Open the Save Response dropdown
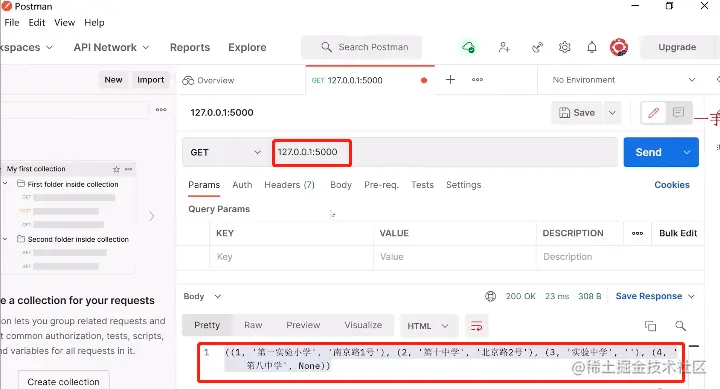Image resolution: width=720 pixels, height=389 pixels. tap(655, 296)
